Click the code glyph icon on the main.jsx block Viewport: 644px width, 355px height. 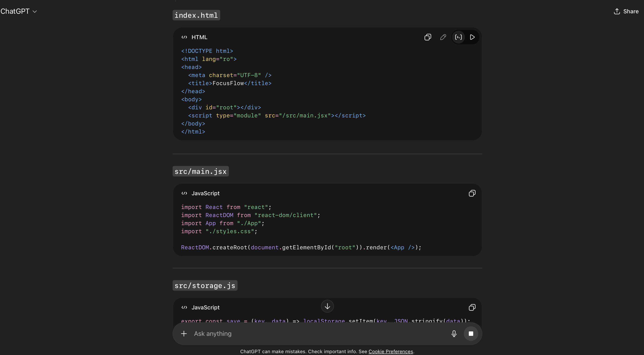coord(184,193)
